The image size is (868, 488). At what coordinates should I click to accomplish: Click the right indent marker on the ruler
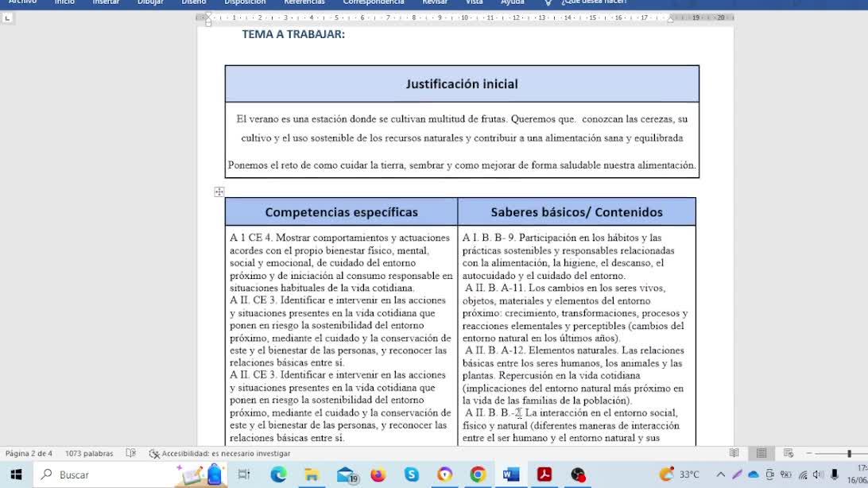point(670,19)
